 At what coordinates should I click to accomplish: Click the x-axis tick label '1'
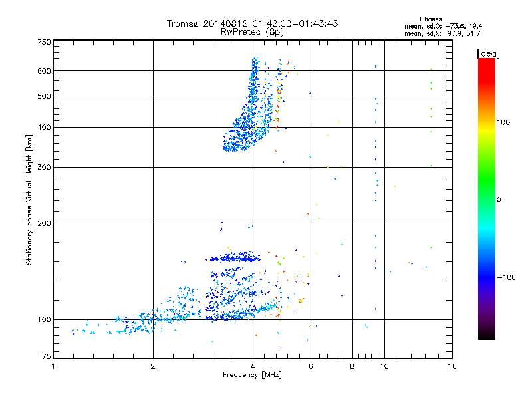click(53, 366)
